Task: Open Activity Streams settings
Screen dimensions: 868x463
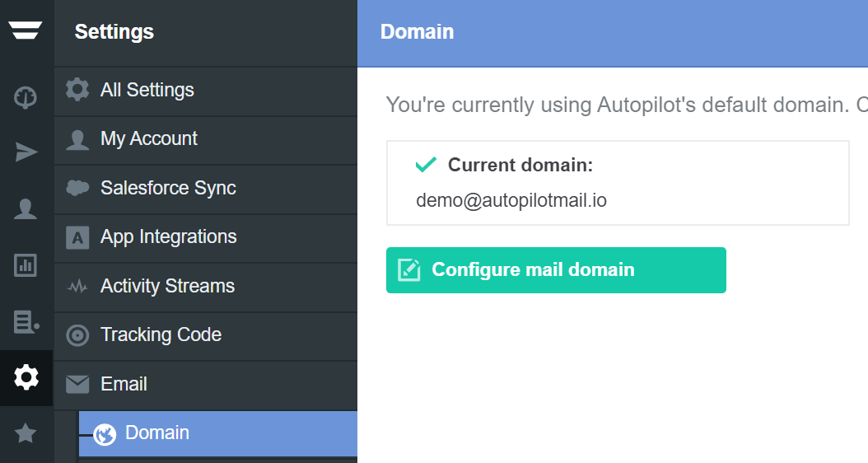Action: pyautogui.click(x=167, y=286)
